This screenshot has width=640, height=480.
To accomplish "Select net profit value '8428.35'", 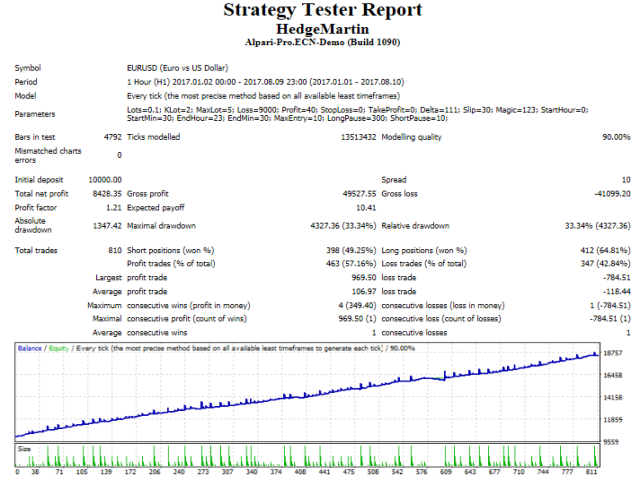I will 107,193.
